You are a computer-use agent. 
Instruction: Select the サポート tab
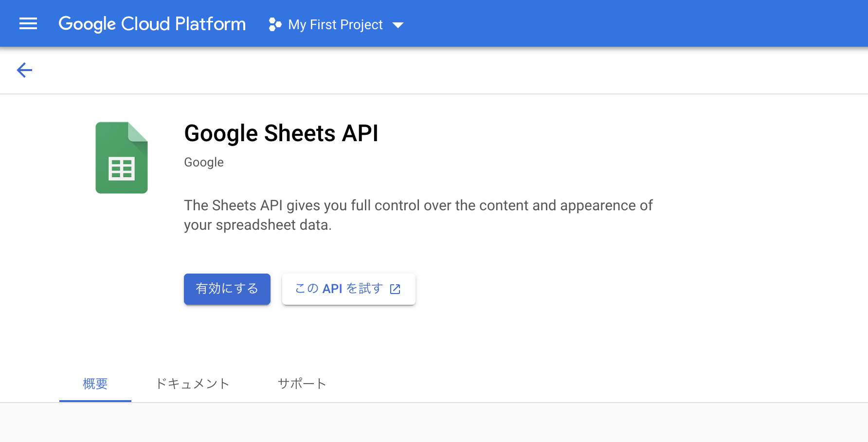(x=302, y=384)
